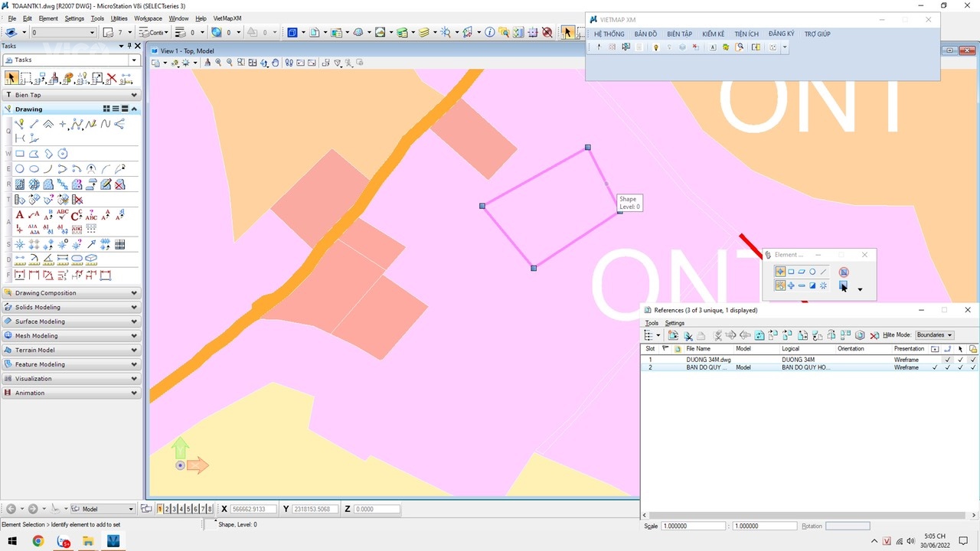Toggle the Locate checkmark for BAN DO QUY row
This screenshot has width=980, height=551.
tap(960, 367)
